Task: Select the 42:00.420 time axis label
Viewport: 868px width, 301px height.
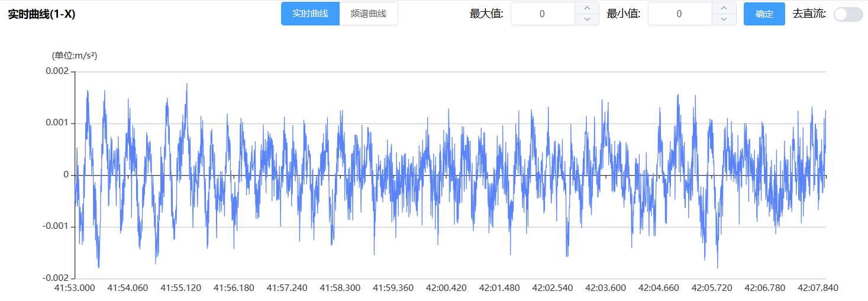Action: (x=446, y=288)
